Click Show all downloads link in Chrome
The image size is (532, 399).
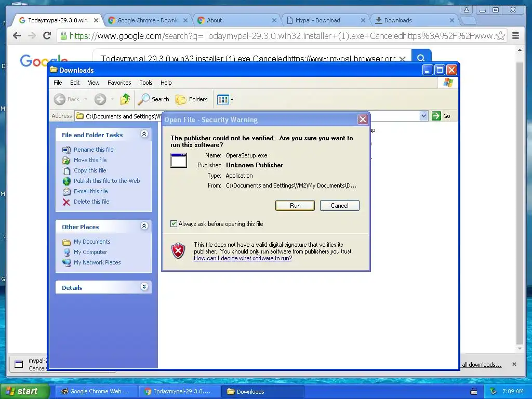[482, 365]
